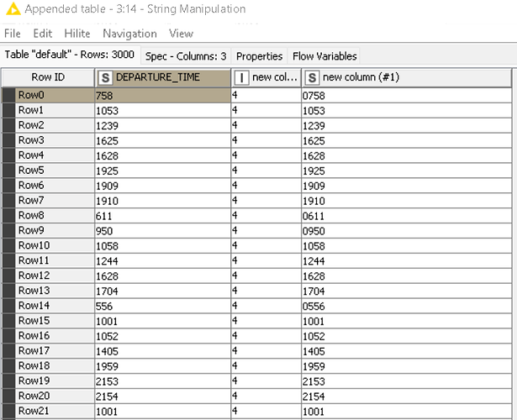Click the integer type icon of new col column
The image size is (517, 420).
tap(241, 78)
